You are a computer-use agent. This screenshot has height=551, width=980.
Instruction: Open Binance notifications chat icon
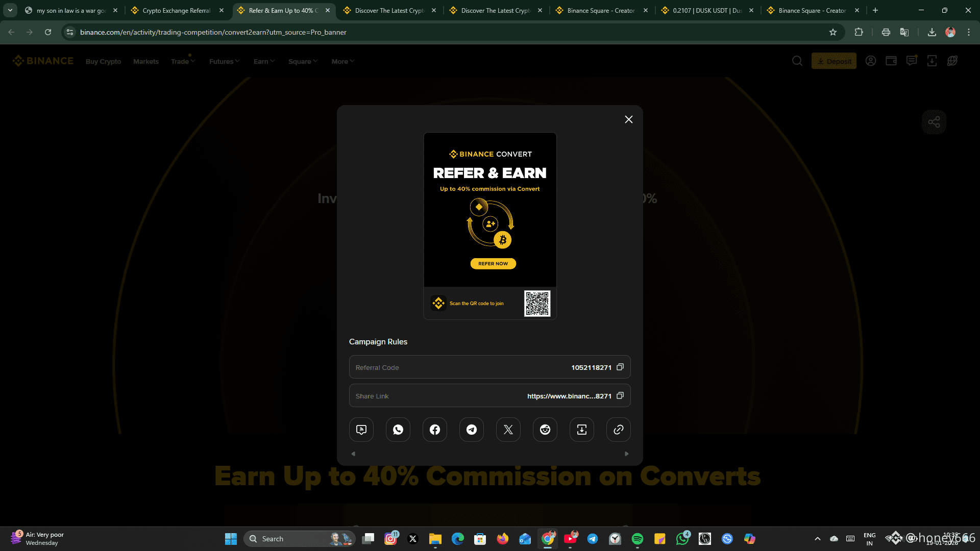[x=912, y=61]
